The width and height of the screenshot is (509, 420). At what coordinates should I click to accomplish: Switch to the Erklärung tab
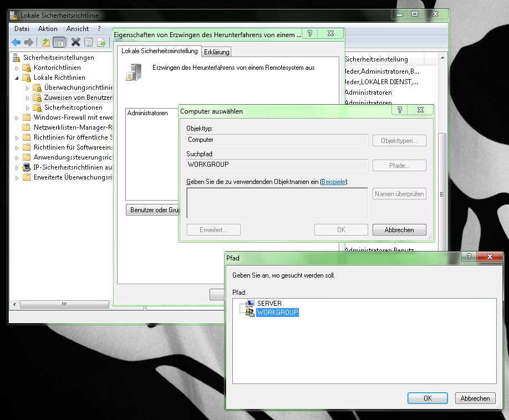point(217,52)
